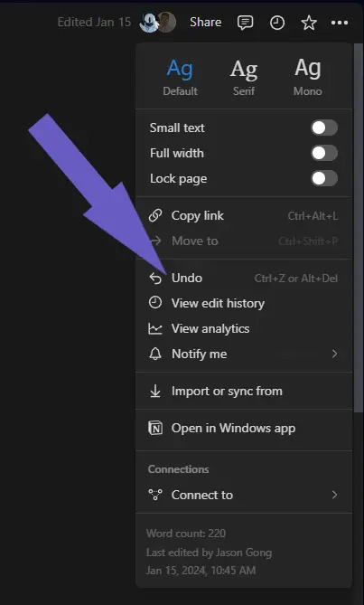Click the chart icon beside View analytics

click(x=155, y=328)
